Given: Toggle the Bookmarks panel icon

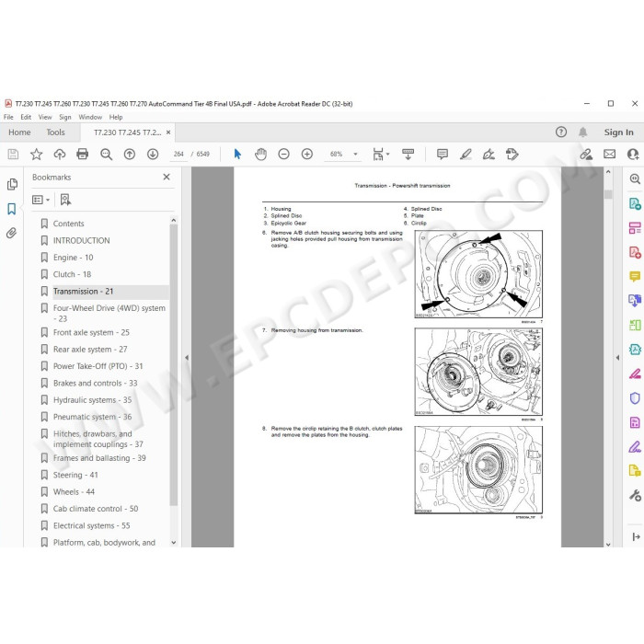Looking at the screenshot, I should coord(11,209).
